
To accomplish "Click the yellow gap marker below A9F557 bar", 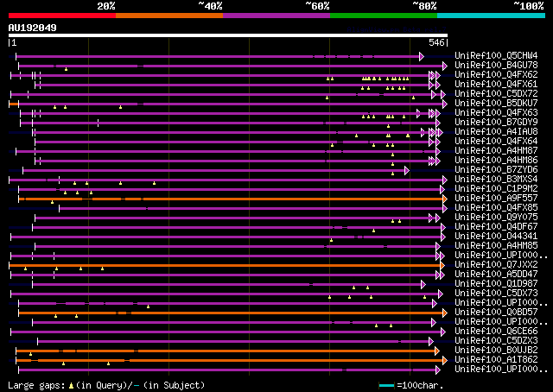I will (52, 202).
